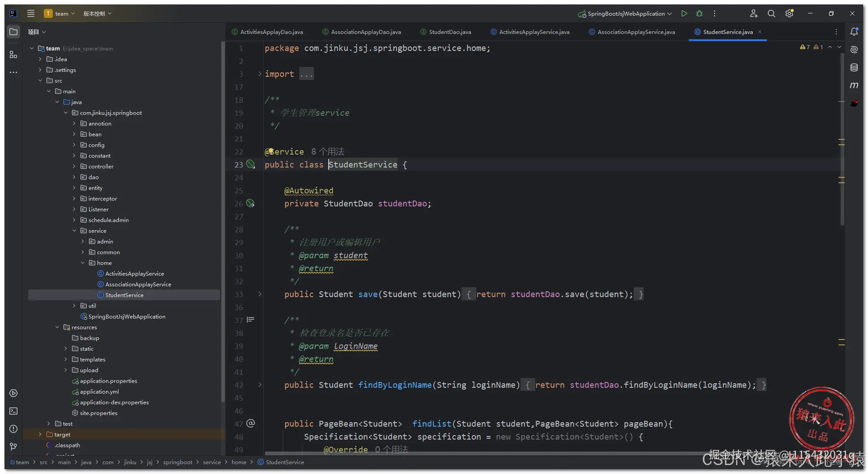This screenshot has width=868, height=474.
Task: Go to previous highlighted problem arrow
Action: (830, 47)
